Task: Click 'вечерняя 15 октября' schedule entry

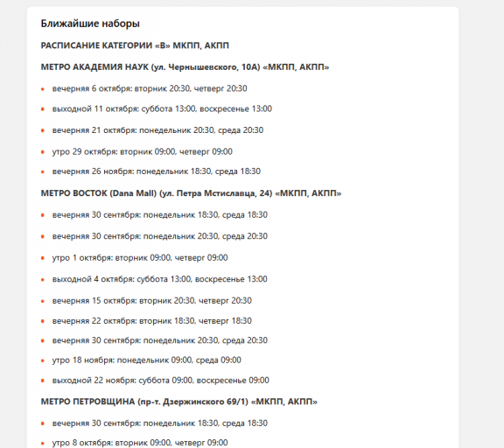Action: (x=151, y=301)
